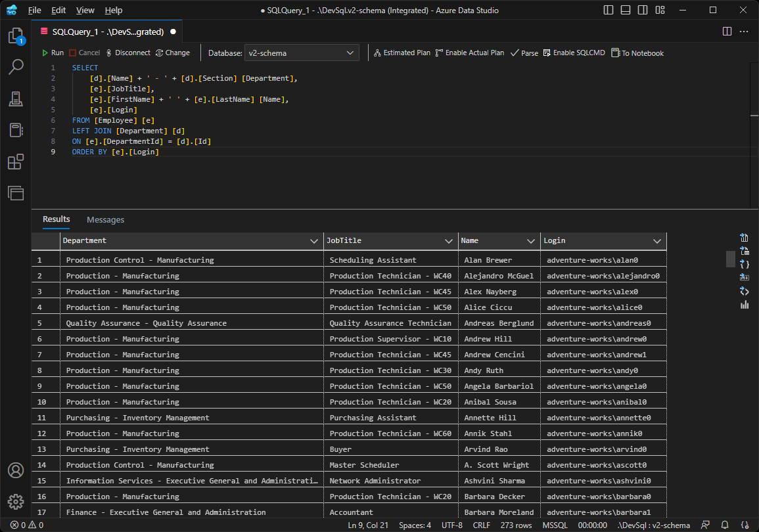Click Ln 9, Col 21 in status bar
Screen dimensions: 759x532
point(368,525)
